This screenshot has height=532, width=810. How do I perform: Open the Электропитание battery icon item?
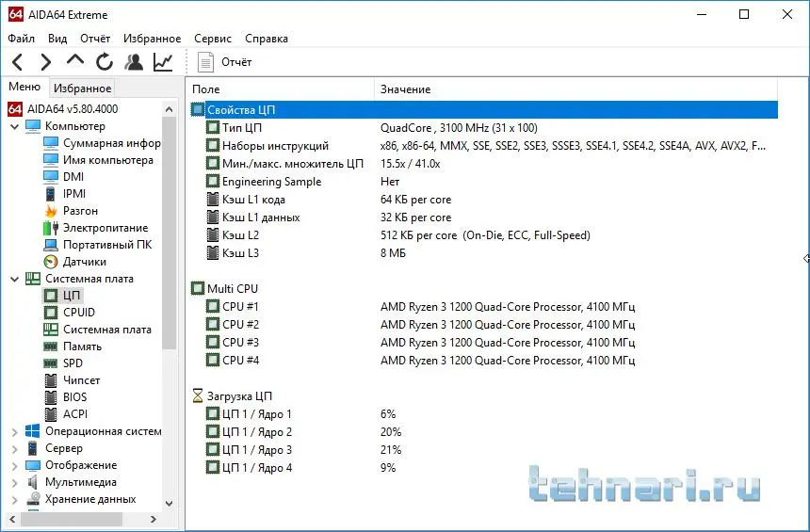click(x=51, y=228)
